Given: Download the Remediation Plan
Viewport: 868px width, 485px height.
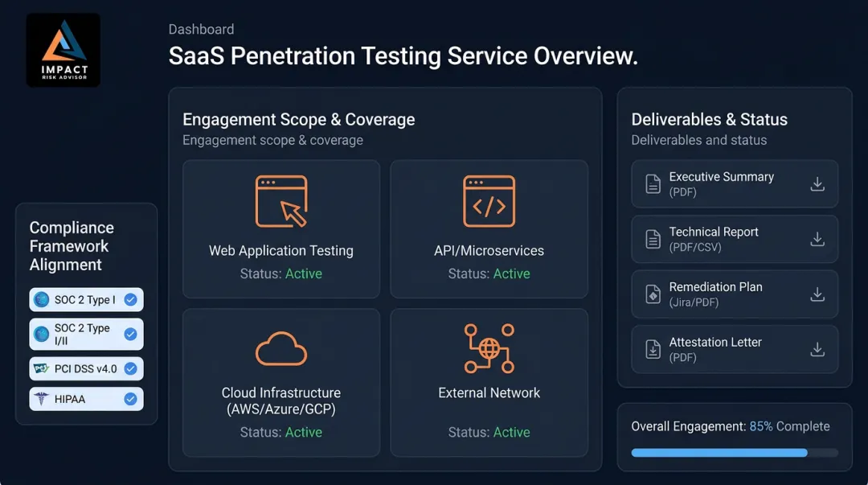Looking at the screenshot, I should tap(817, 294).
